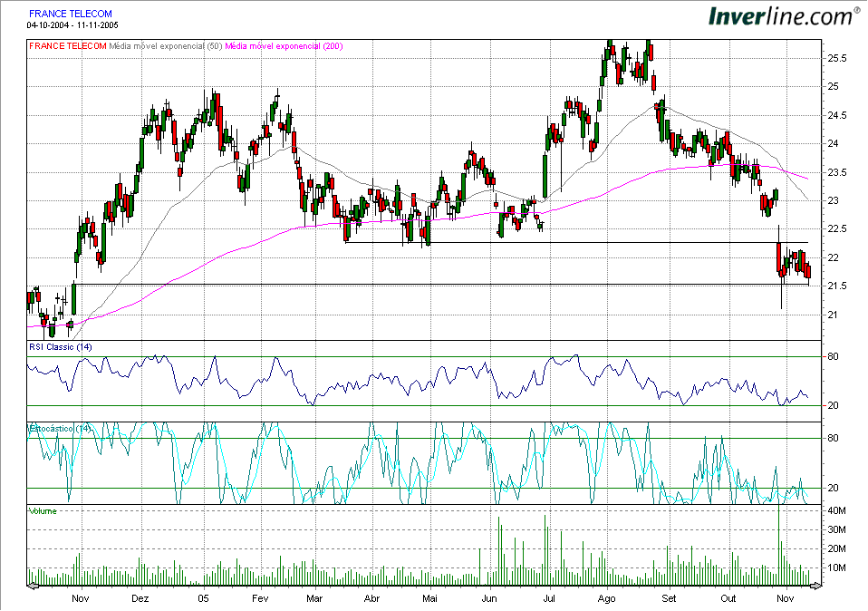Click the 21.5 price level on the axis
This screenshot has width=868, height=611.
point(837,286)
